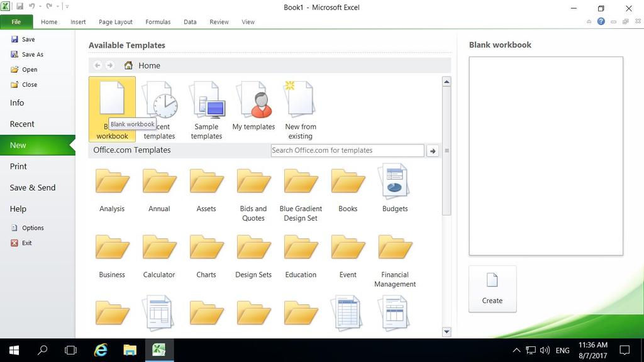Image resolution: width=644 pixels, height=362 pixels.
Task: Click the Save icon in quick access toolbar
Action: (x=19, y=6)
